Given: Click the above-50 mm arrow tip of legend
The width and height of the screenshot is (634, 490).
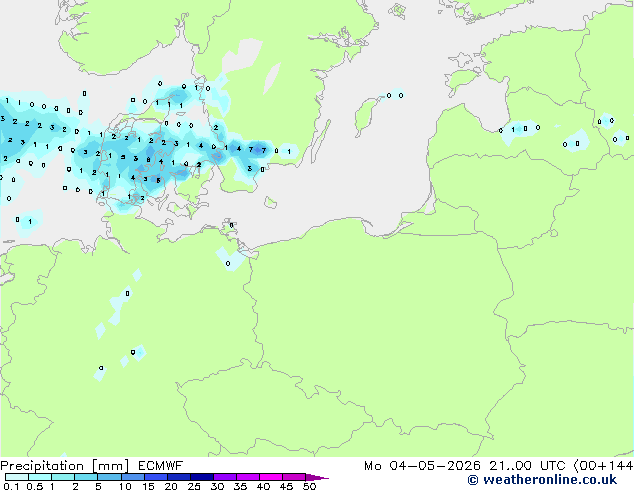Looking at the screenshot, I should click(317, 477).
